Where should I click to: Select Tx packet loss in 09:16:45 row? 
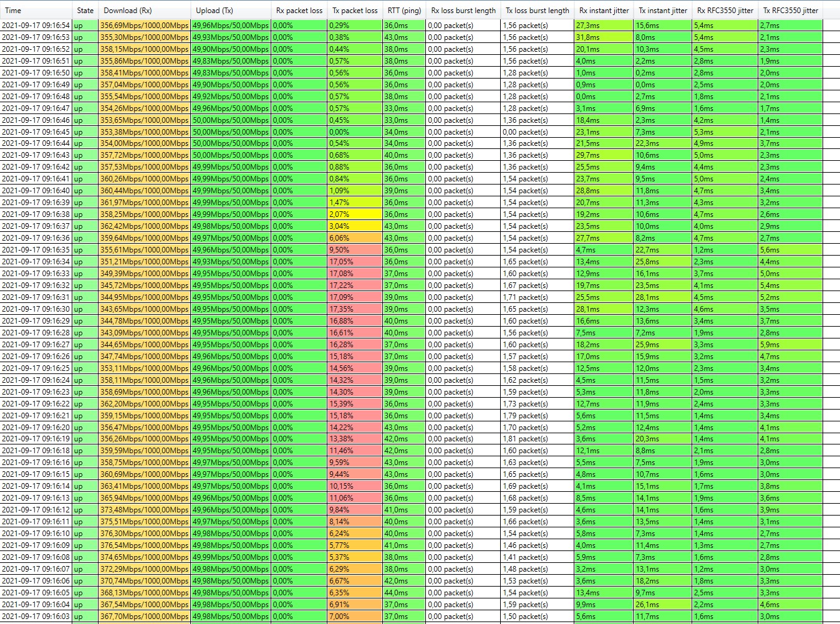(355, 132)
